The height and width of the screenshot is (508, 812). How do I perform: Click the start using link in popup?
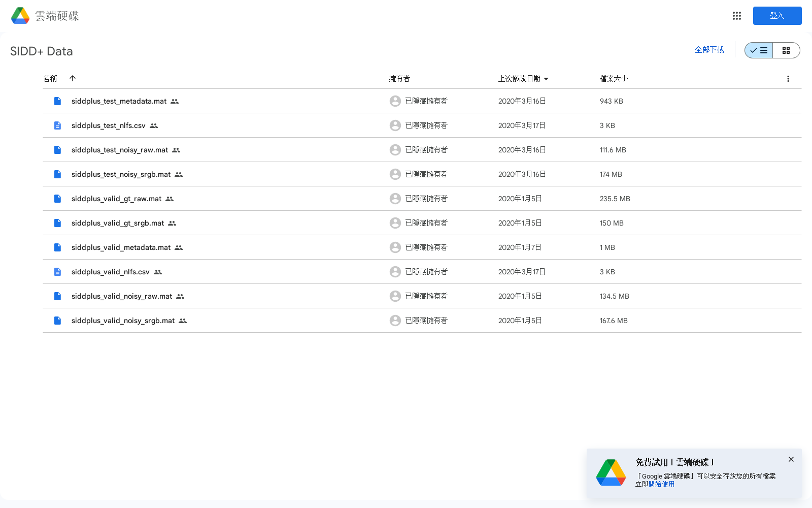tap(662, 484)
